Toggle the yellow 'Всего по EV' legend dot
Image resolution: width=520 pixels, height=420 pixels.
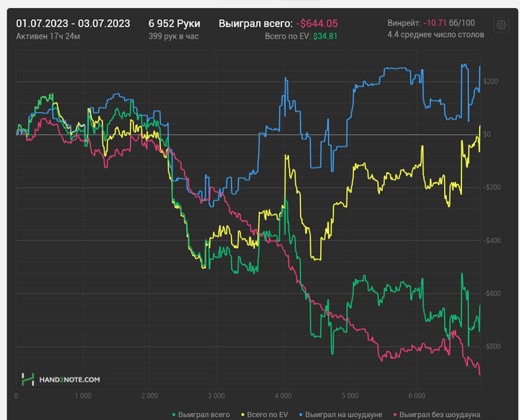coord(243,415)
